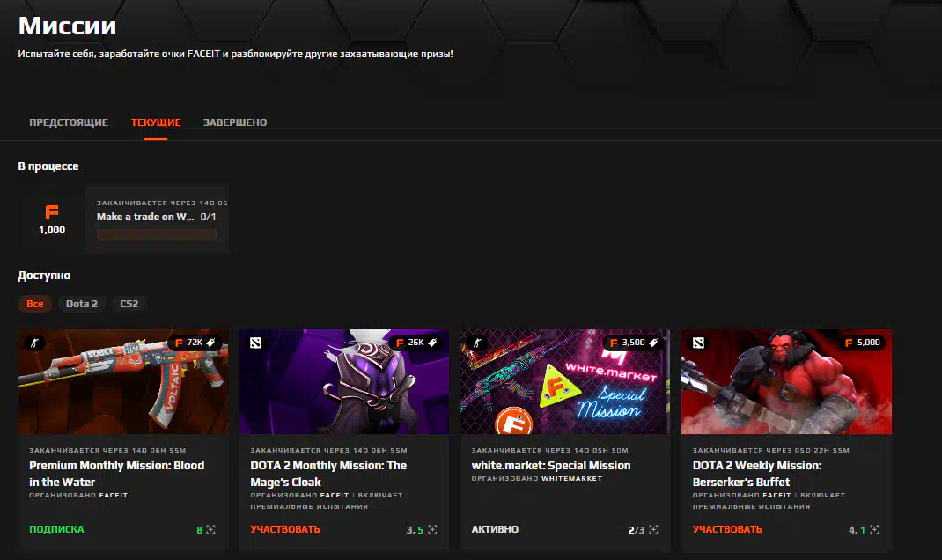The width and height of the screenshot is (942, 560).
Task: Filter missions by Dota 2
Action: pos(82,304)
